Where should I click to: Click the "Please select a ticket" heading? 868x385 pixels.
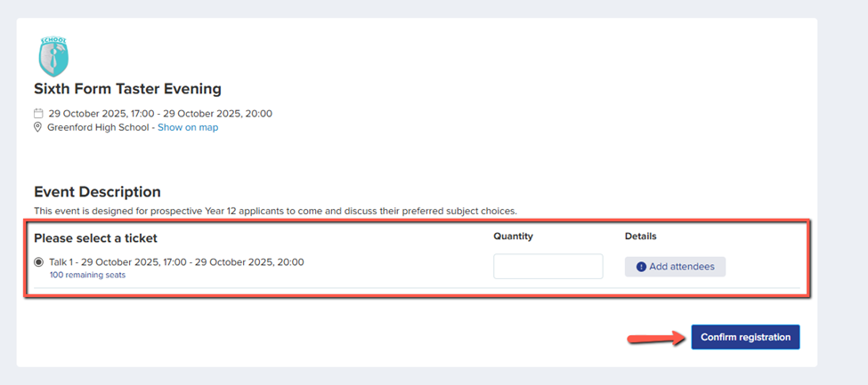pos(95,238)
